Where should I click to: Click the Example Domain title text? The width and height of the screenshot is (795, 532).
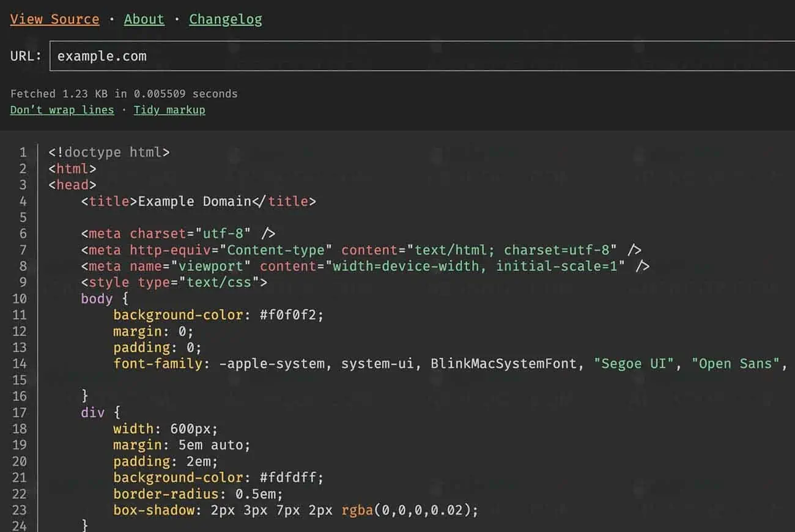point(194,201)
